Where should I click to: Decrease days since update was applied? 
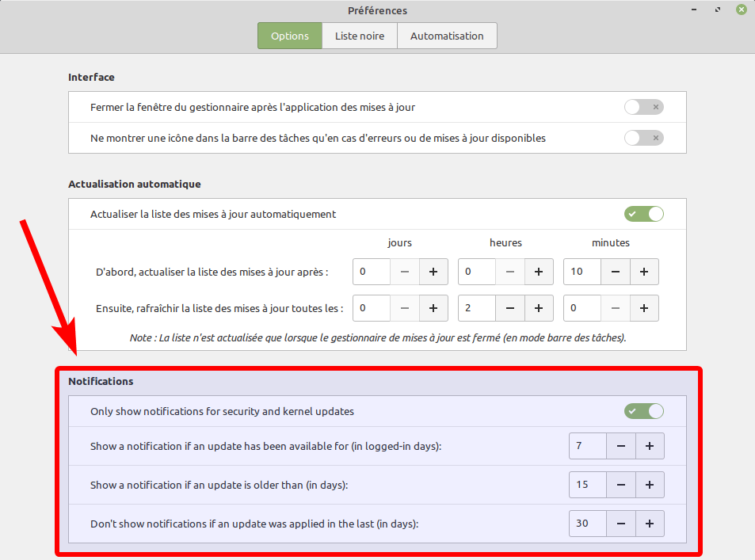point(621,524)
